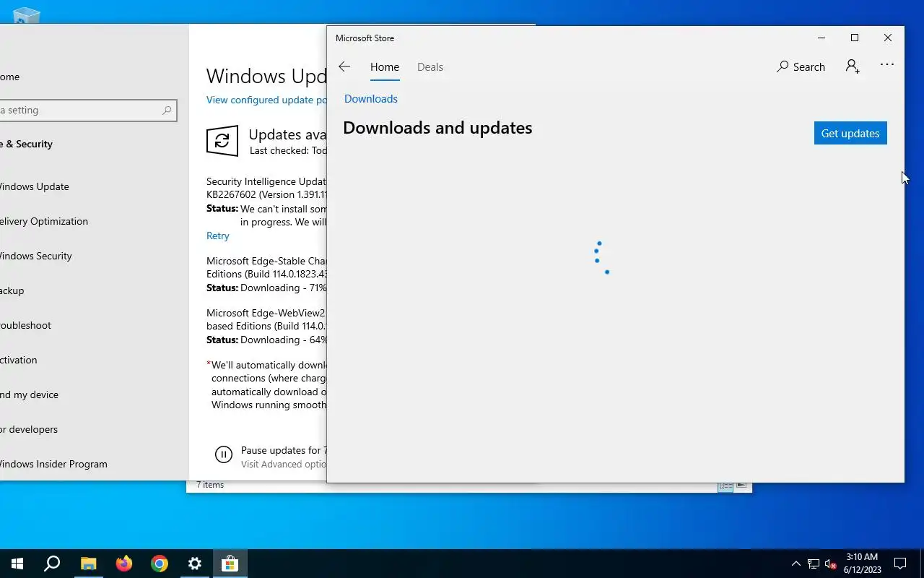The width and height of the screenshot is (924, 578).
Task: Click the Security Intelligence Update entry text
Action: tap(266, 188)
